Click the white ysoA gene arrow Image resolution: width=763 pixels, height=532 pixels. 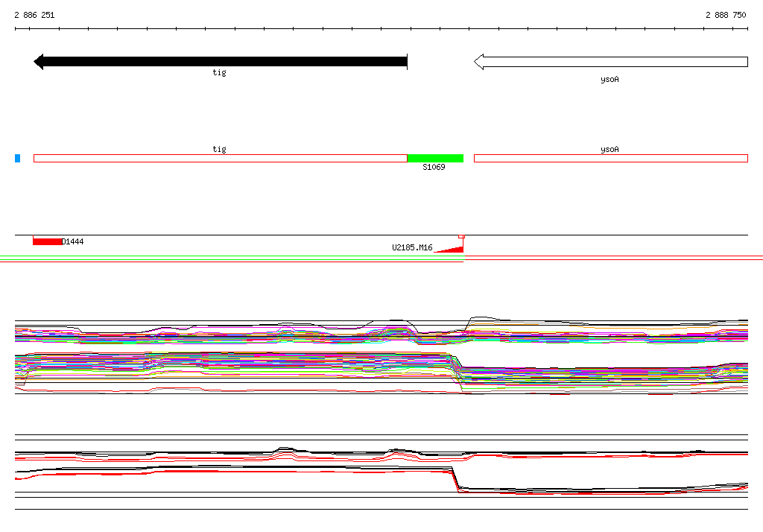(x=611, y=62)
